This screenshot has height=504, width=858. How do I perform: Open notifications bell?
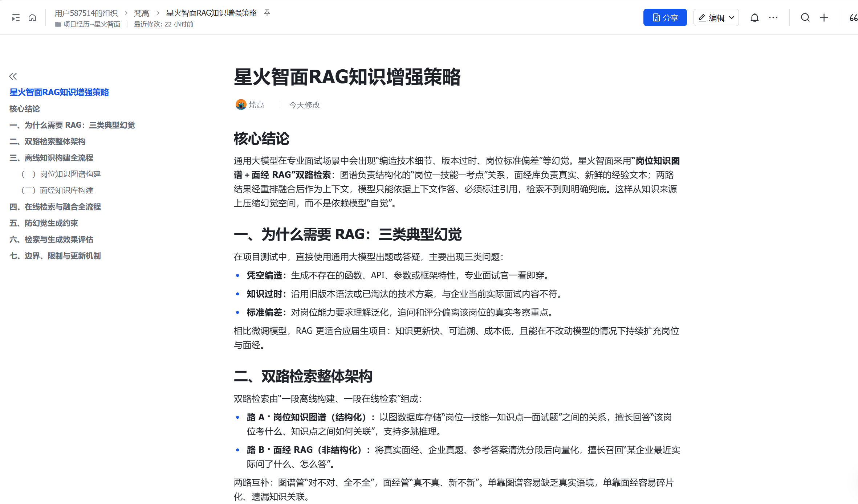point(755,17)
